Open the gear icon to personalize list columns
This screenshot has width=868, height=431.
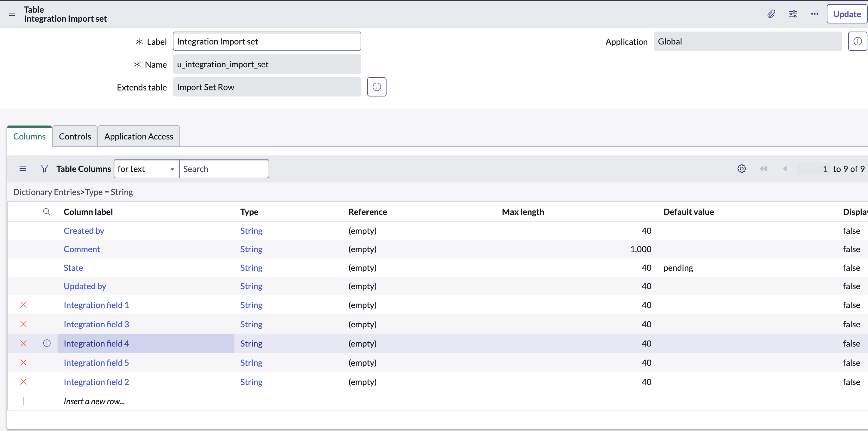(x=741, y=169)
